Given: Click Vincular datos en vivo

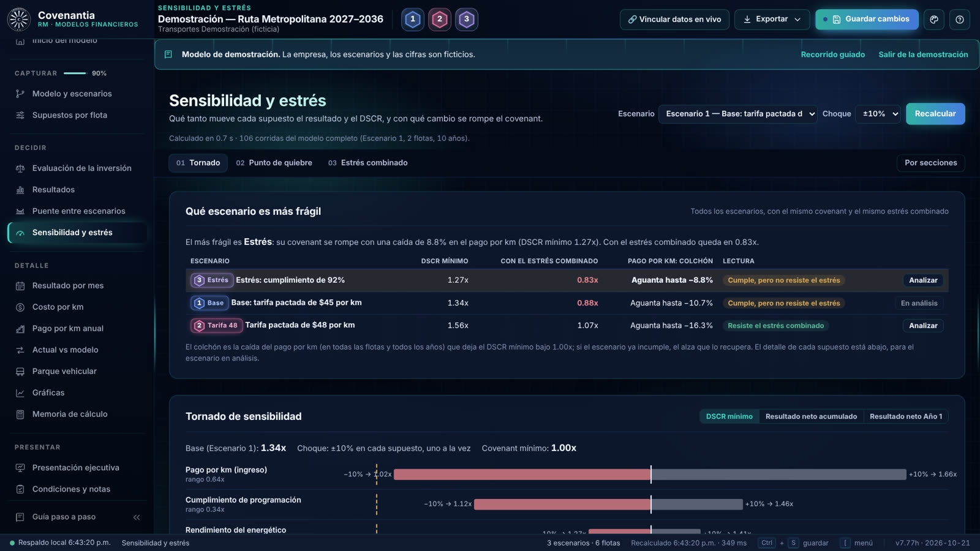Looking at the screenshot, I should (x=674, y=20).
